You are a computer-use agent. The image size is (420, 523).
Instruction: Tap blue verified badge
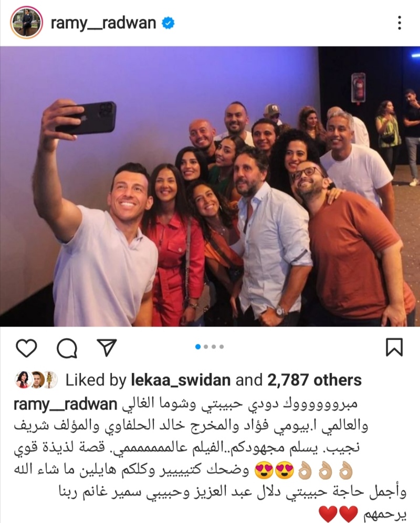pyautogui.click(x=168, y=23)
